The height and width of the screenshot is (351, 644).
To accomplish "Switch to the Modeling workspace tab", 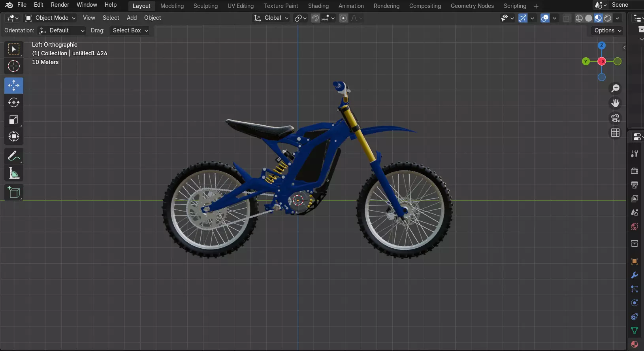I will (x=172, y=6).
